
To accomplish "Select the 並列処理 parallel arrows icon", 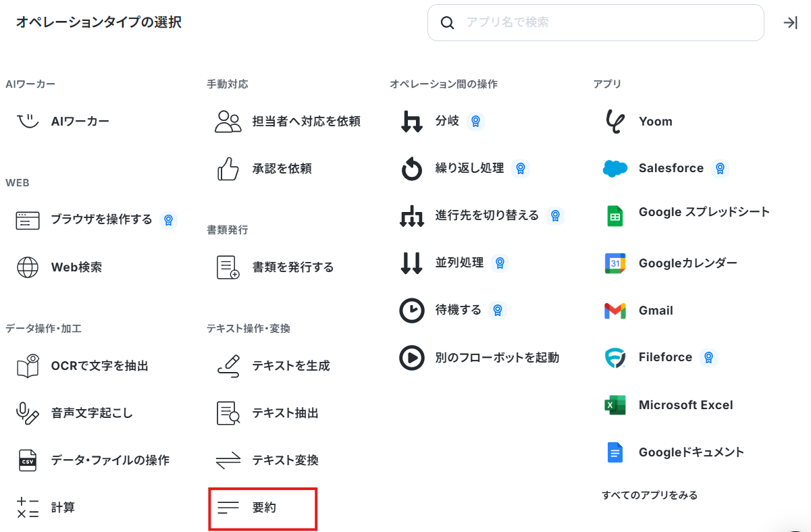I will coord(411,263).
